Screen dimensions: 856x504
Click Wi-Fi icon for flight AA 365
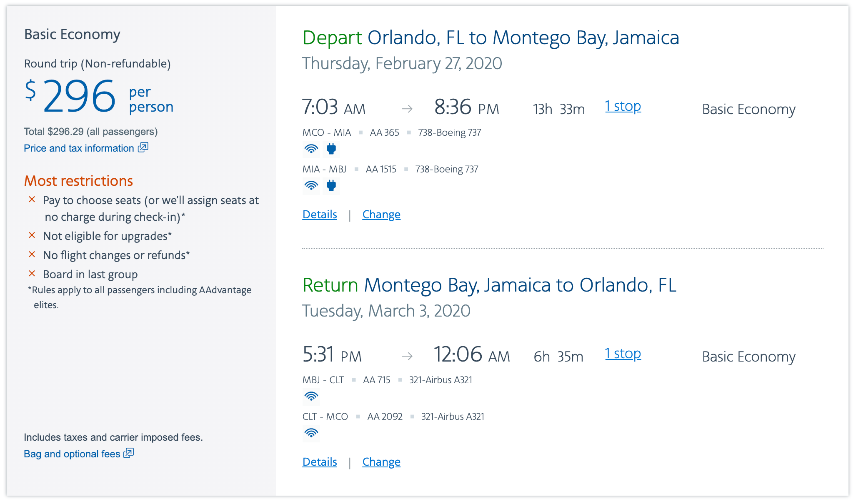click(x=311, y=149)
